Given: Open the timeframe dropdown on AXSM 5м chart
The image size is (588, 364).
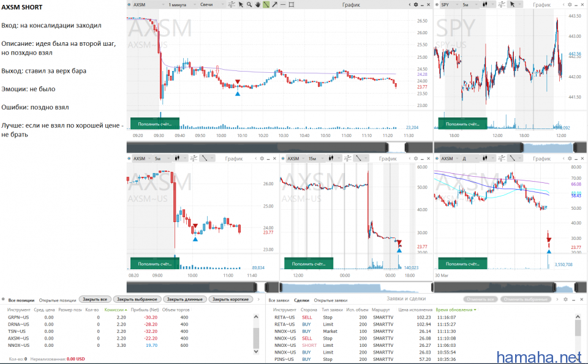Looking at the screenshot, I should point(162,158).
